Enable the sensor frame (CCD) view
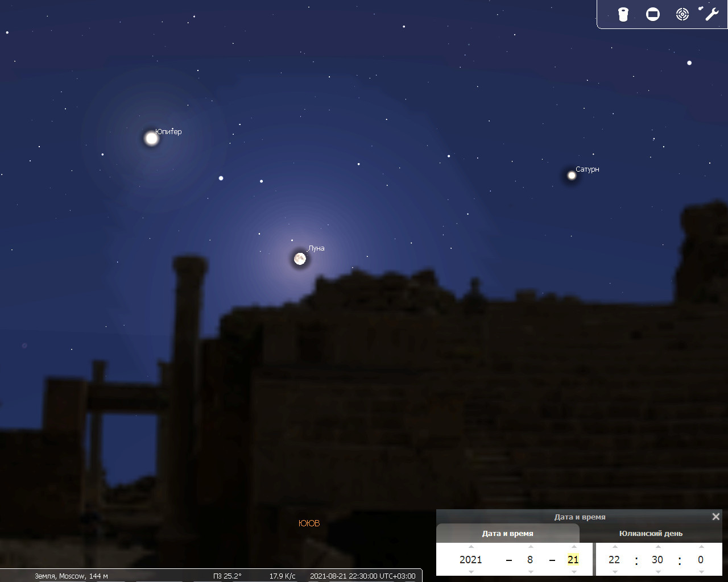The height and width of the screenshot is (582, 728). point(653,14)
